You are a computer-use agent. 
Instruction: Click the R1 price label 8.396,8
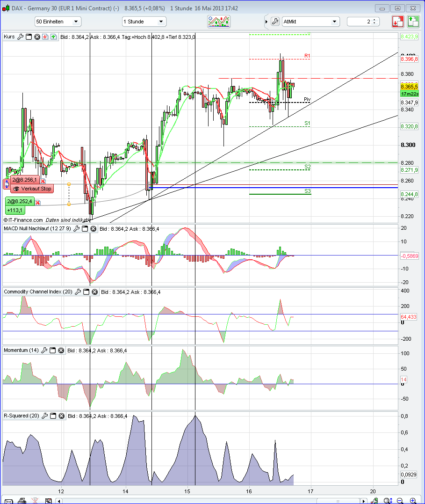pyautogui.click(x=409, y=59)
